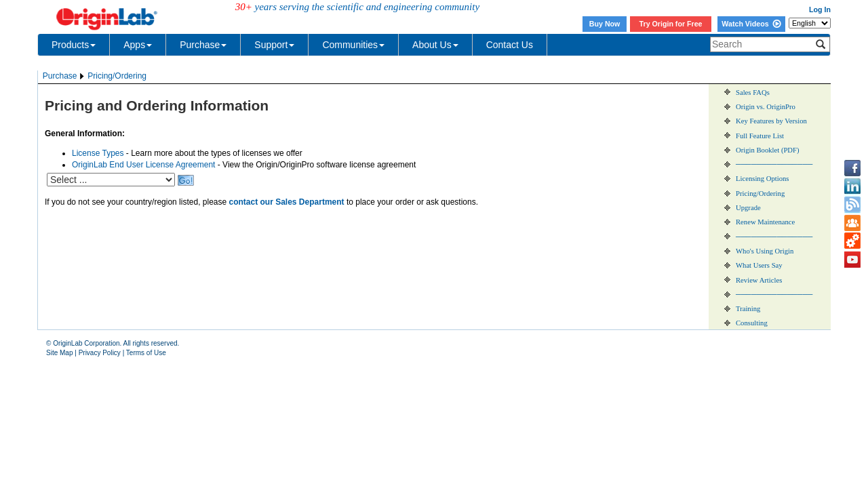The image size is (868, 488).
Task: Open the LinkedIn social icon
Action: pyautogui.click(x=852, y=186)
